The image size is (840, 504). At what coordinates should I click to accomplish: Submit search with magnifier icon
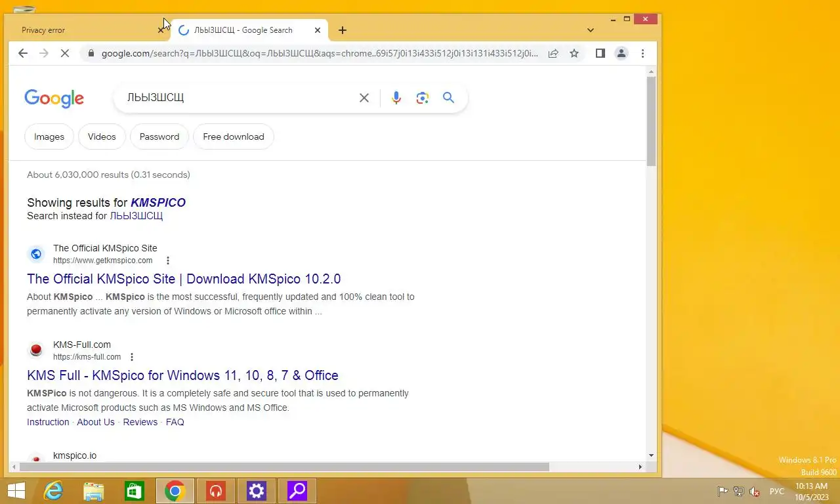pos(449,98)
